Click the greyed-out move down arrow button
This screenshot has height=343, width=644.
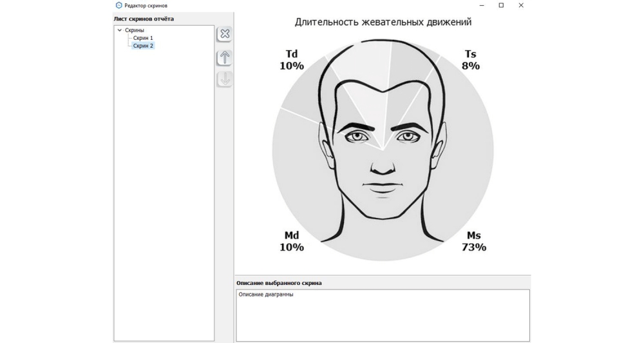click(224, 79)
